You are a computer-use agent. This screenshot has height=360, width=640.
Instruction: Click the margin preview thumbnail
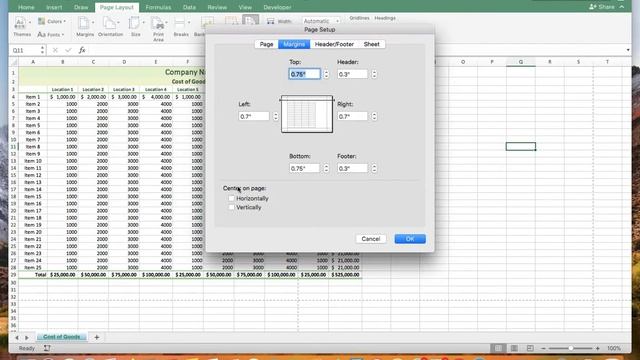click(307, 114)
